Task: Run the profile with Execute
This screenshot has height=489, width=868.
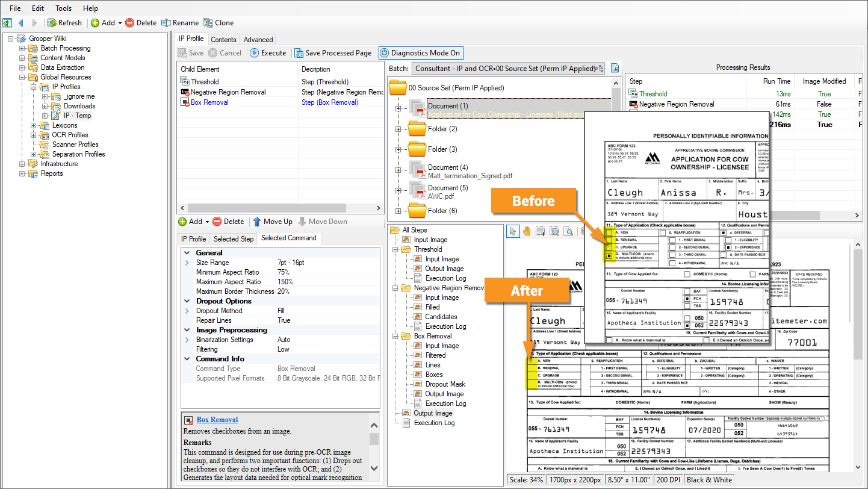Action: point(267,53)
